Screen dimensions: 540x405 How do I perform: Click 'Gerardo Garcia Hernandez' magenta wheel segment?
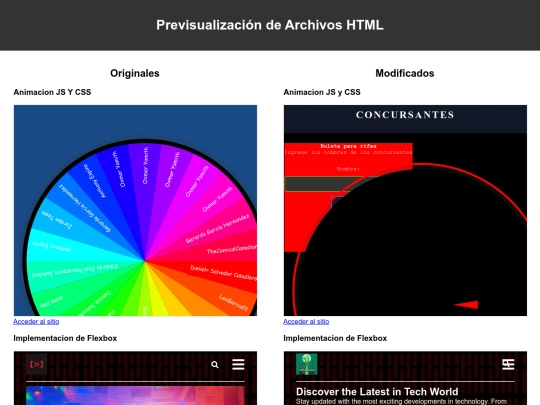(x=217, y=228)
